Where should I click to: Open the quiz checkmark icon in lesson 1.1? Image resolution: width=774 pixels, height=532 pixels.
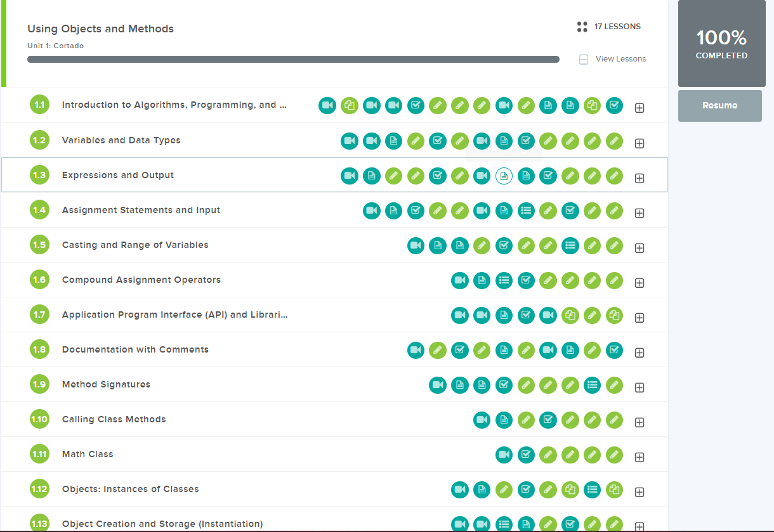click(416, 105)
